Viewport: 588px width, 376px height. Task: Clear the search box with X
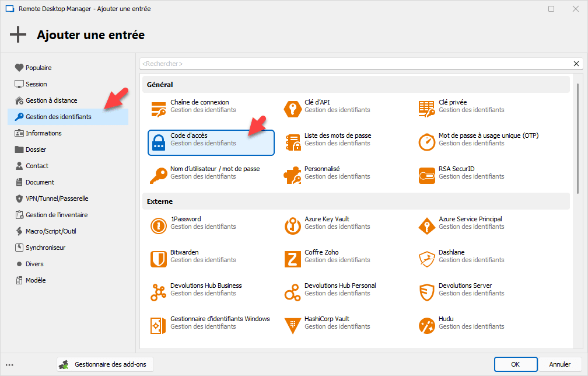576,64
